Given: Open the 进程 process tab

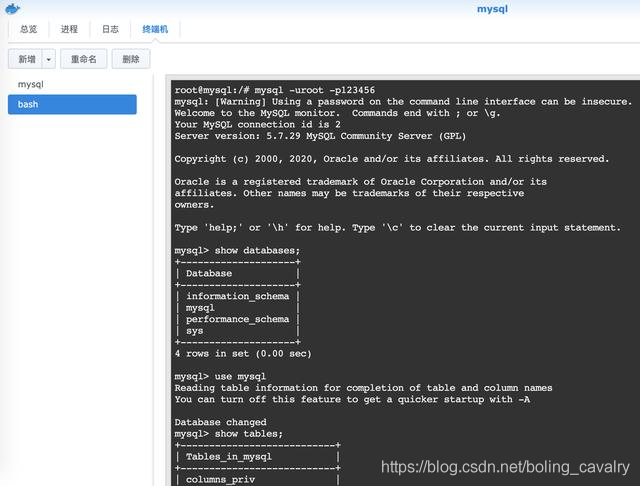Looking at the screenshot, I should pos(69,29).
